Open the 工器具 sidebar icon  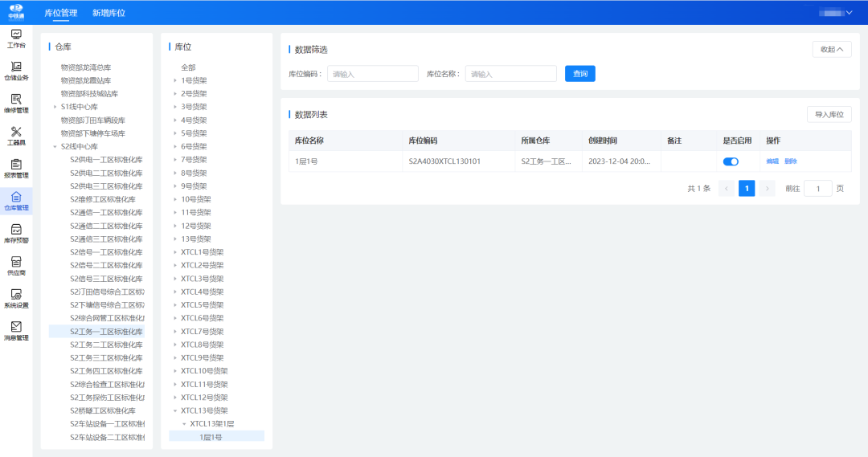click(x=16, y=136)
